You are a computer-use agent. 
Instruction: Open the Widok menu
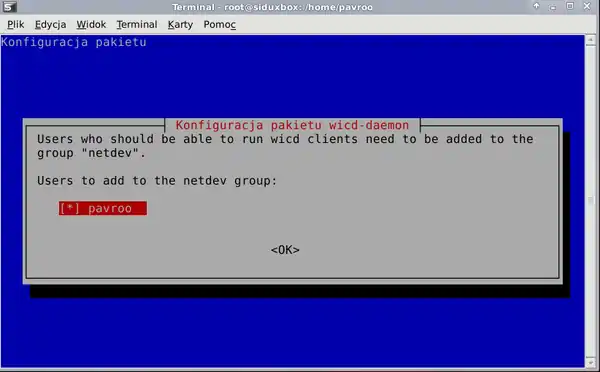point(91,24)
